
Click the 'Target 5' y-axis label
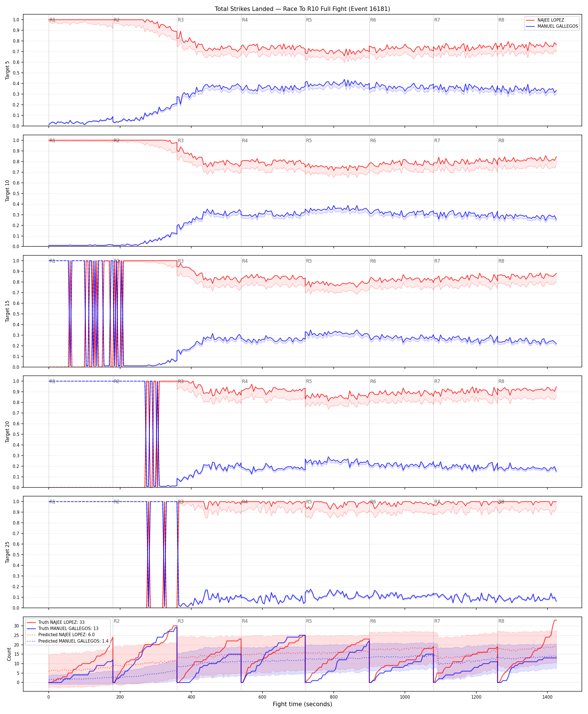[8, 70]
